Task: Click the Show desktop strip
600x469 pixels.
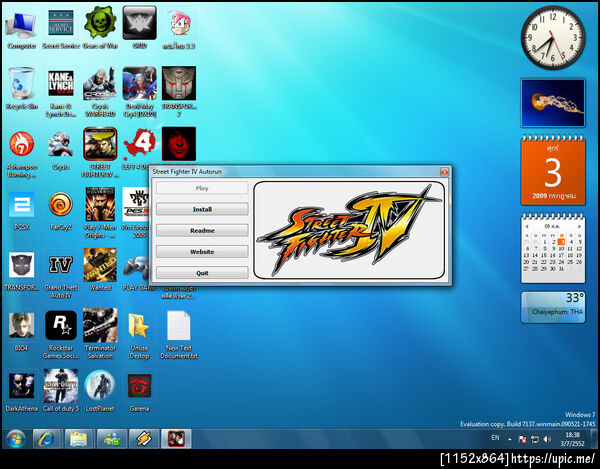Action: pyautogui.click(x=594, y=439)
